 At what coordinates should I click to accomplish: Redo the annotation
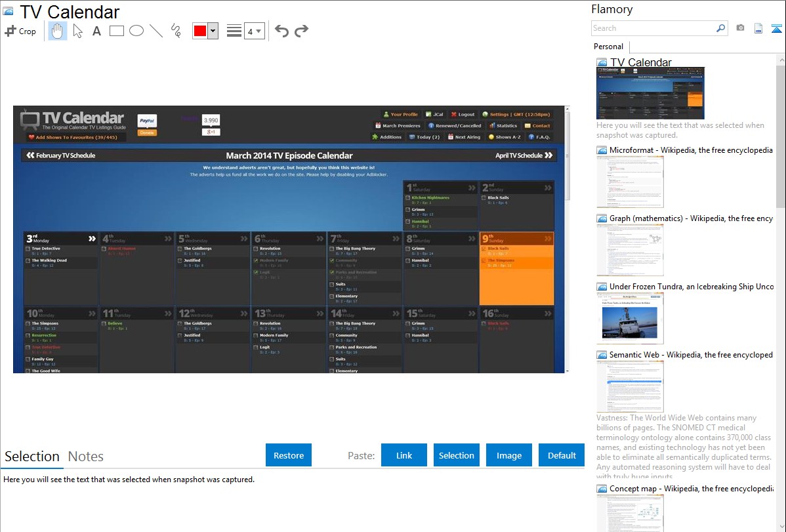click(x=301, y=31)
